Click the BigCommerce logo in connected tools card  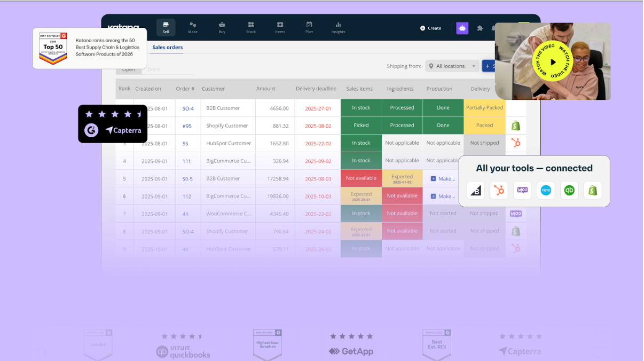coord(475,190)
